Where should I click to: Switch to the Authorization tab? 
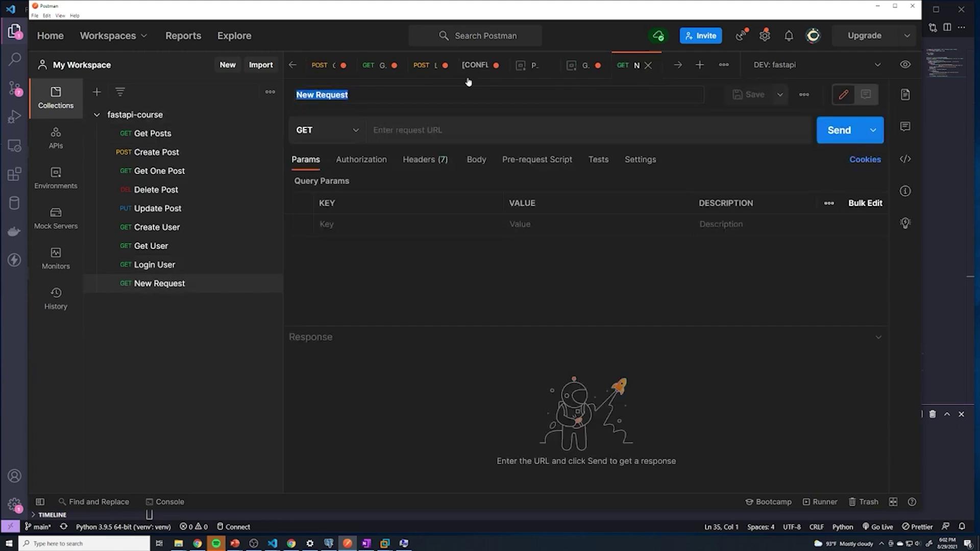361,159
